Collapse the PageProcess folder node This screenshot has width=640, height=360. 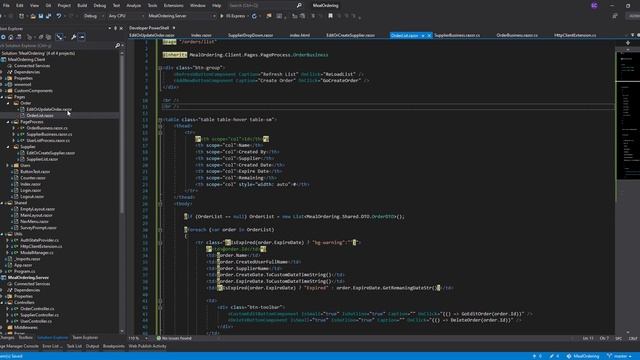pyautogui.click(x=8, y=122)
